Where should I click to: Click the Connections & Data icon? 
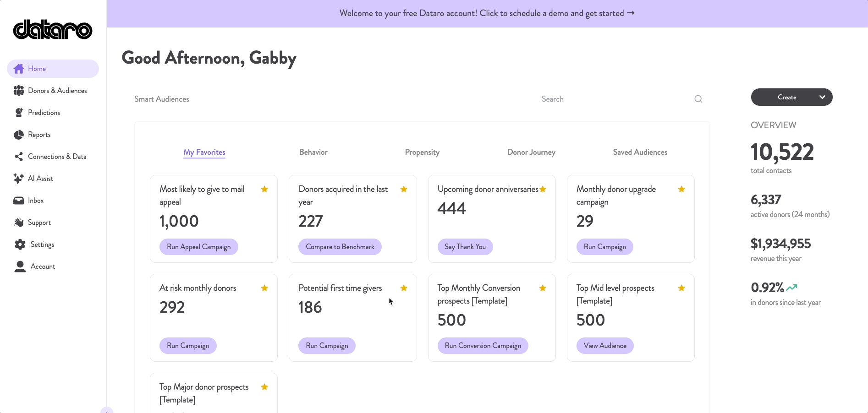[x=19, y=156]
